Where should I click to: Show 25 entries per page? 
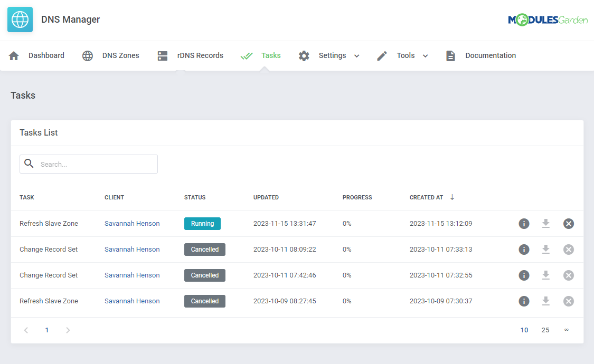click(545, 330)
